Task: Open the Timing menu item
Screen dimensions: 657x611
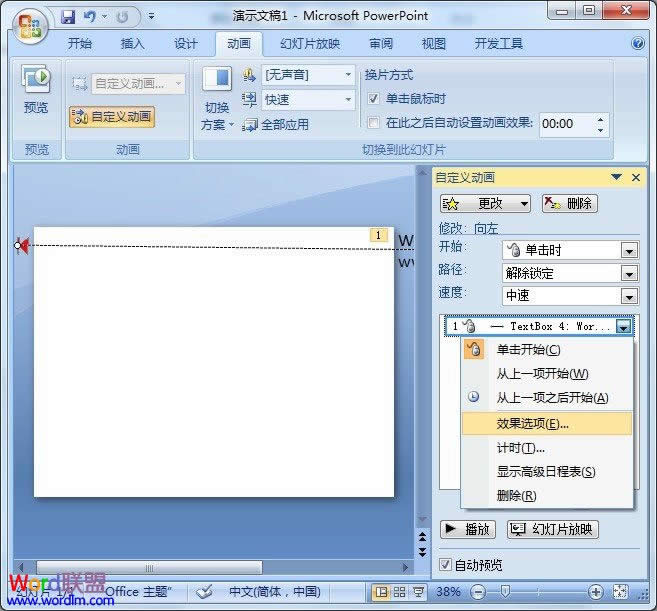Action: pyautogui.click(x=547, y=448)
